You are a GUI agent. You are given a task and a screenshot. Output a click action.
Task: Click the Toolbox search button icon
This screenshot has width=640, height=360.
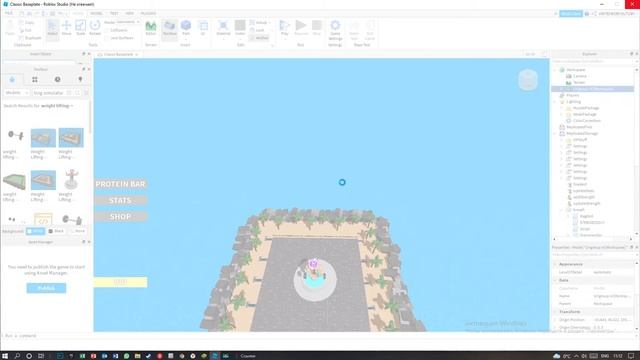(78, 93)
